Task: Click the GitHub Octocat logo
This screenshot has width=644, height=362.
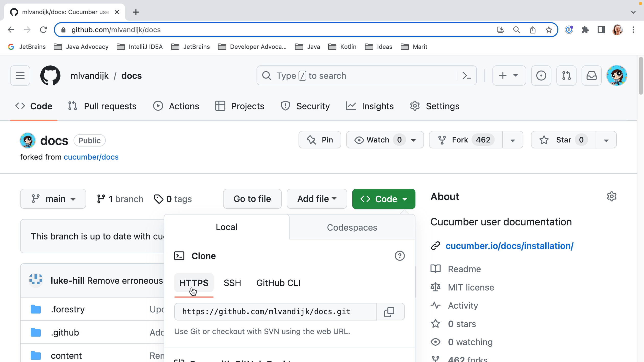Action: click(50, 76)
